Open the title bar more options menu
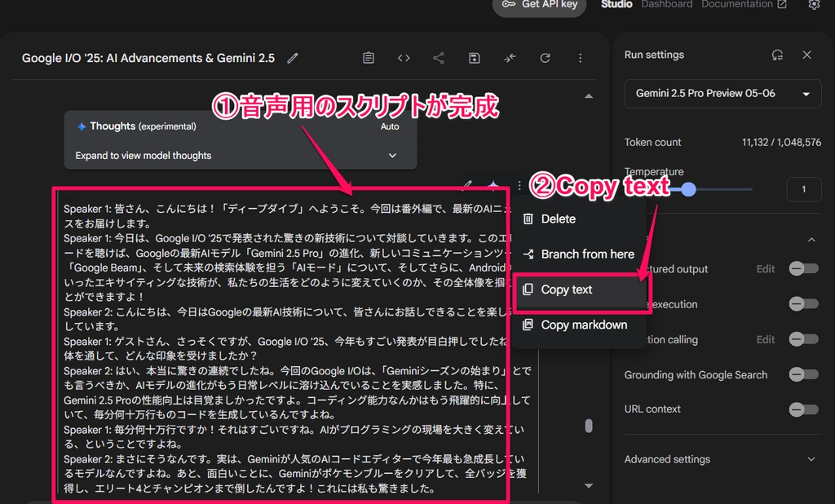 pyautogui.click(x=580, y=58)
